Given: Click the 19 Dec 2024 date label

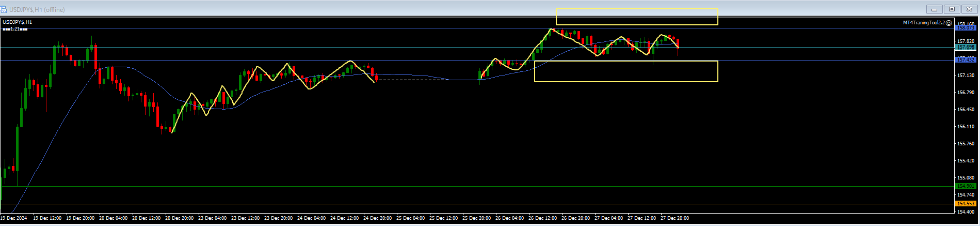Looking at the screenshot, I should coord(14,218).
